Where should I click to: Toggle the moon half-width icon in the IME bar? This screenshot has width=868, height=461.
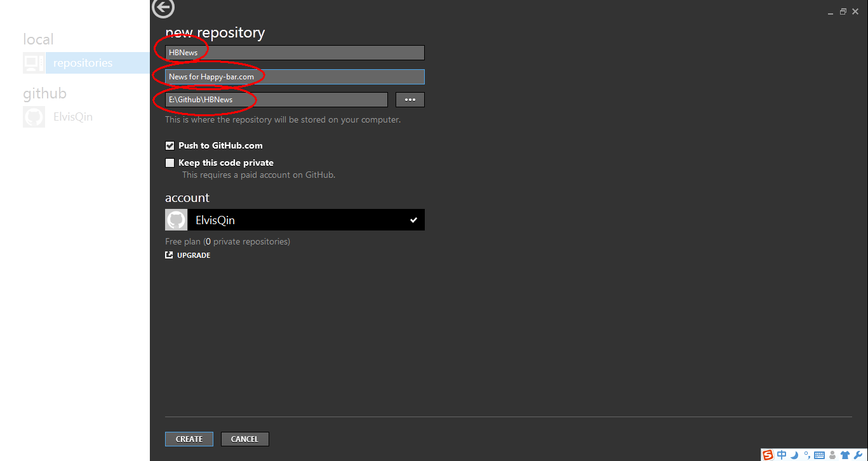tap(794, 455)
